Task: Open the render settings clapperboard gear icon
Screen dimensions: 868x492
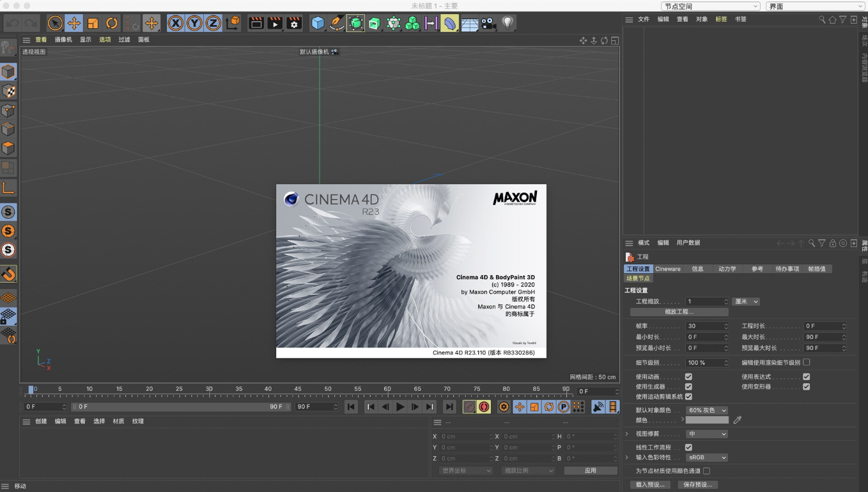Action: 294,24
